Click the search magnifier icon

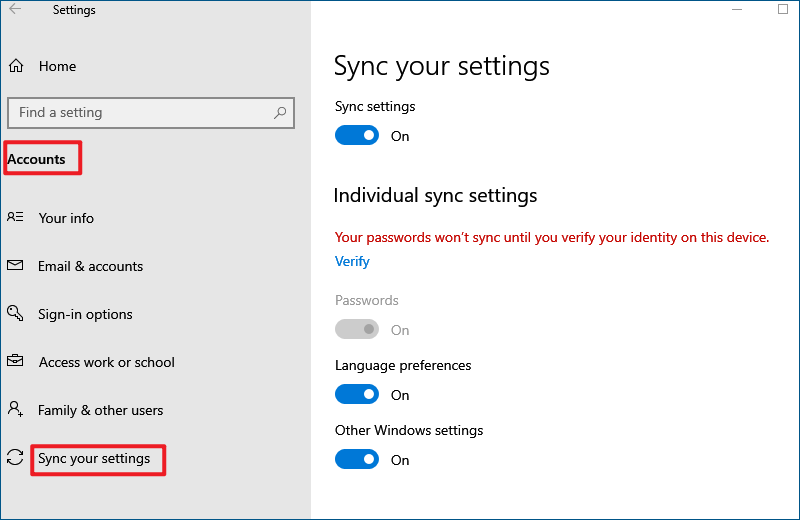pos(280,113)
